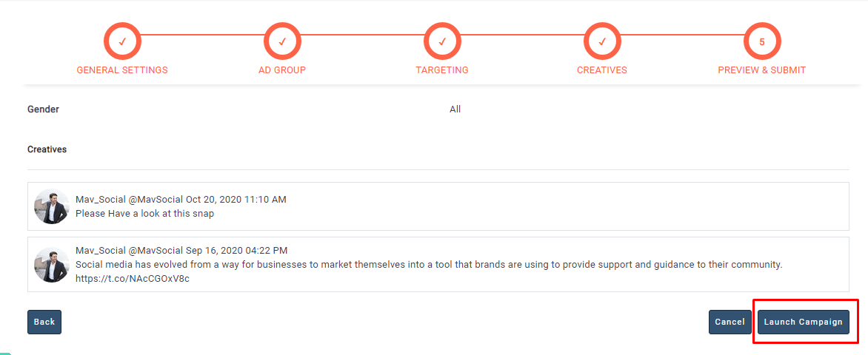Open the t.co link in second tweet
Viewport: 868px width, 355px height.
pyautogui.click(x=133, y=279)
